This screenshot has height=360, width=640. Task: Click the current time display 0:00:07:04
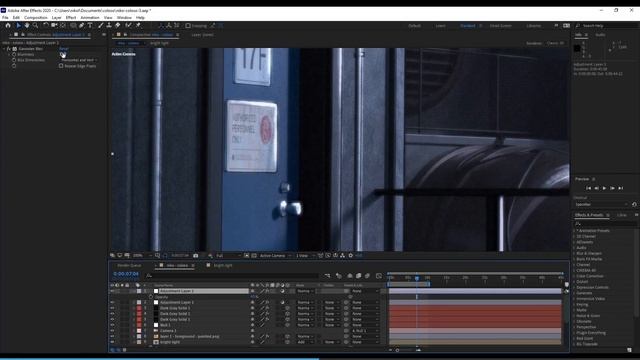[x=126, y=274]
